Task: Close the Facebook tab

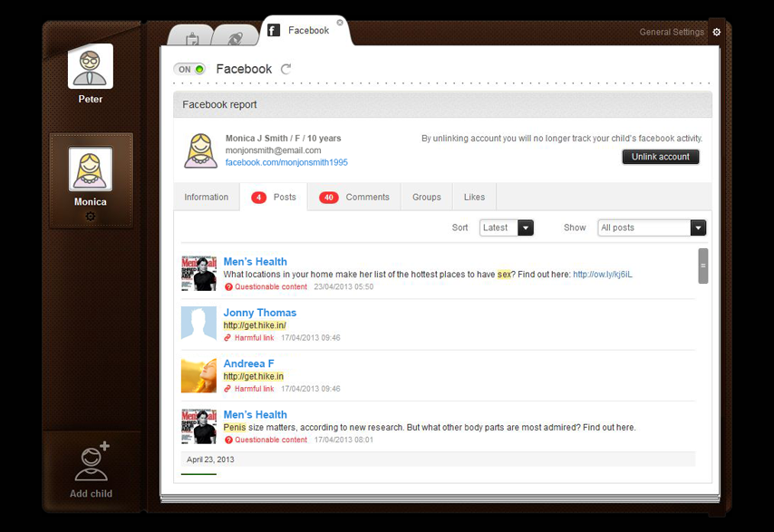Action: coord(340,23)
